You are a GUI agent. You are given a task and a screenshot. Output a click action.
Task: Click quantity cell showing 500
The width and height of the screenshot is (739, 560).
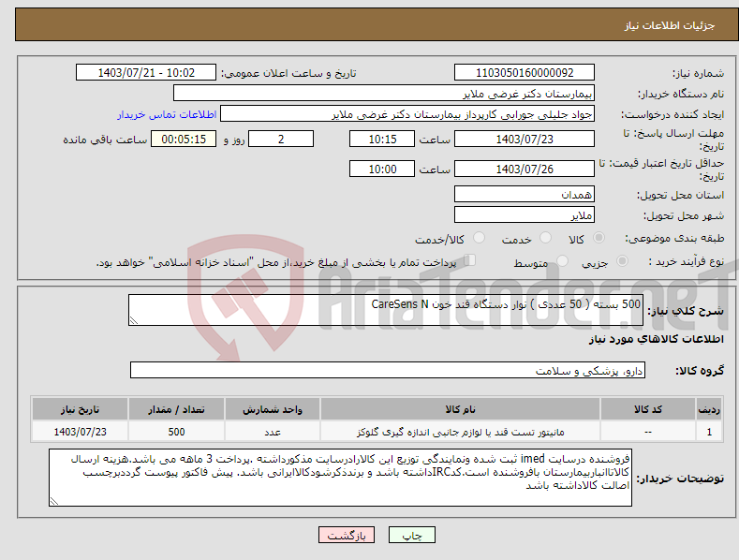pos(176,432)
